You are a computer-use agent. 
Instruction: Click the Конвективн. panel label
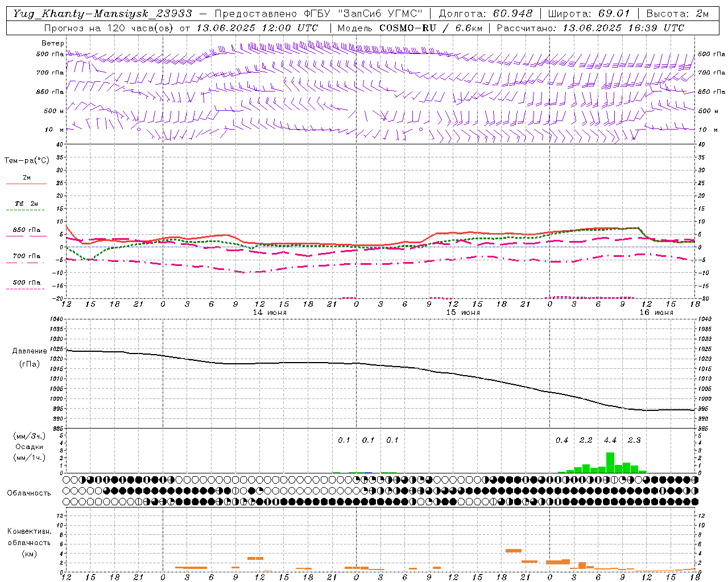pyautogui.click(x=29, y=531)
